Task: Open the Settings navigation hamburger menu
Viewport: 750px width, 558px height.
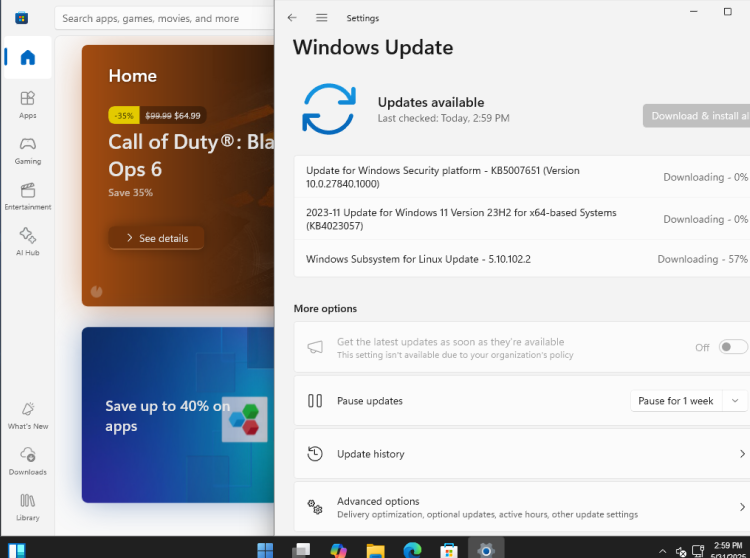Action: pyautogui.click(x=321, y=18)
